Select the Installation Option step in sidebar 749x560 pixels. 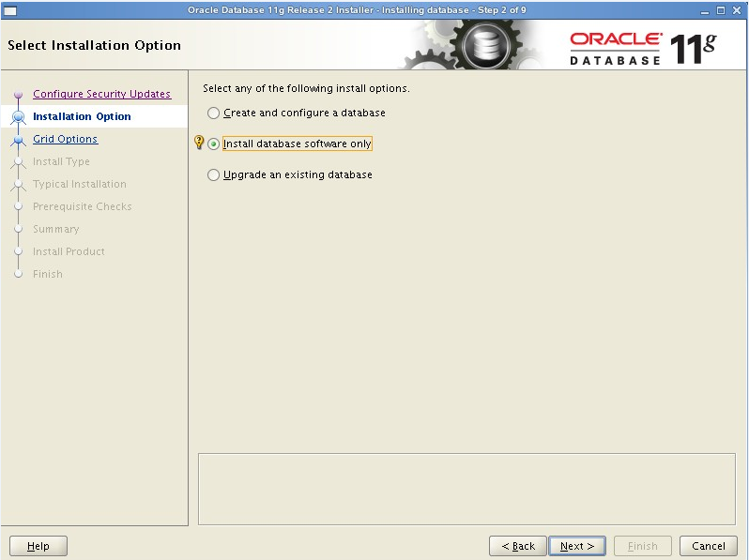click(x=82, y=116)
